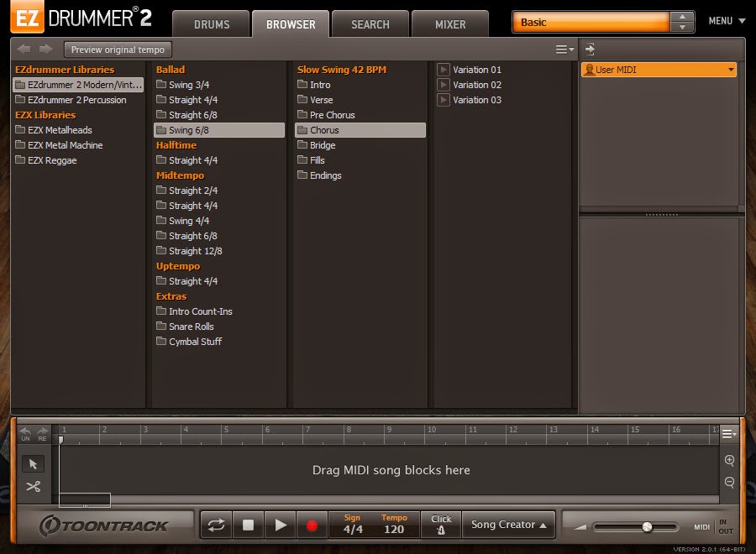Select the arrow pointer tool in timeline
This screenshot has width=756, height=554.
(34, 463)
